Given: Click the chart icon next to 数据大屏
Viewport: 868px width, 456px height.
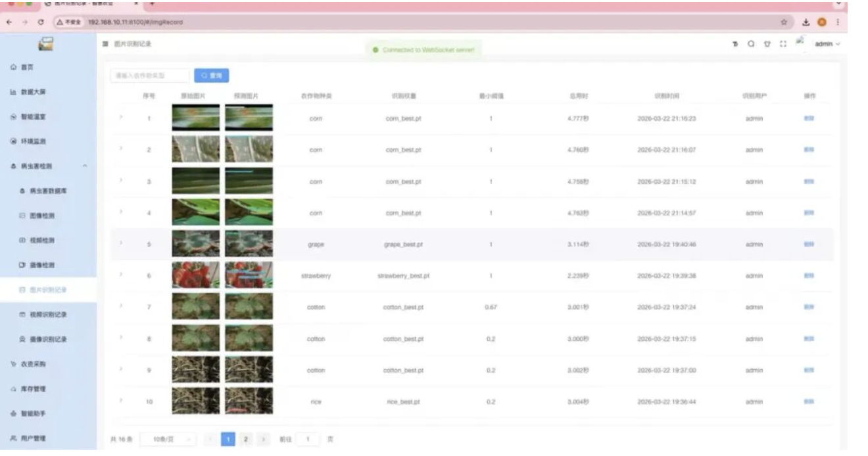Looking at the screenshot, I should (x=14, y=92).
